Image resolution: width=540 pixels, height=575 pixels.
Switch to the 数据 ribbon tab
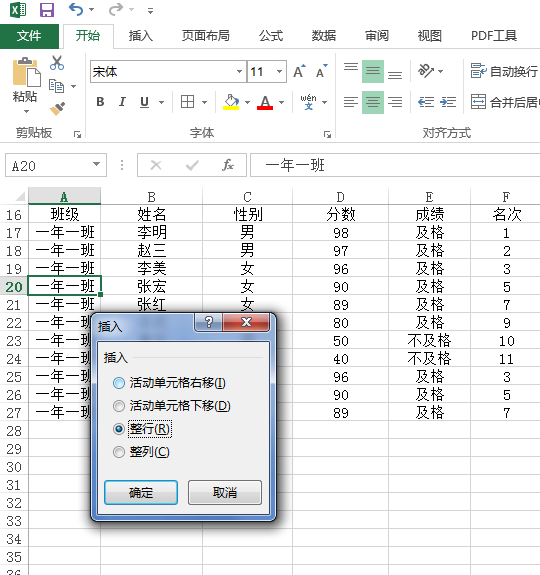coord(324,36)
